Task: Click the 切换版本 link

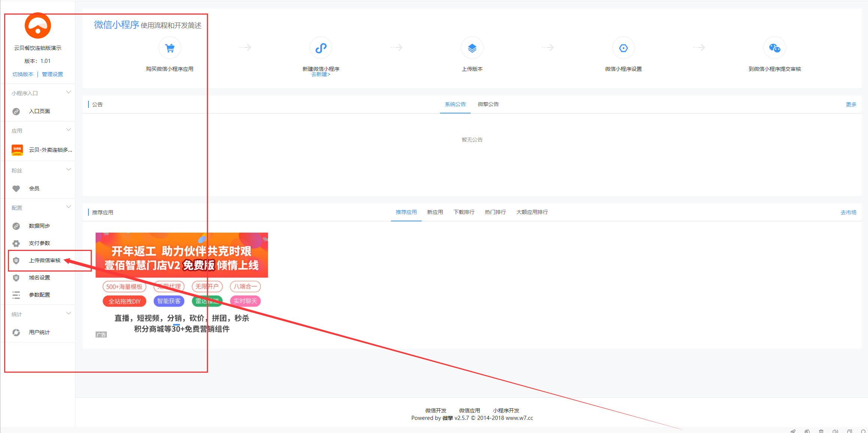Action: [23, 74]
